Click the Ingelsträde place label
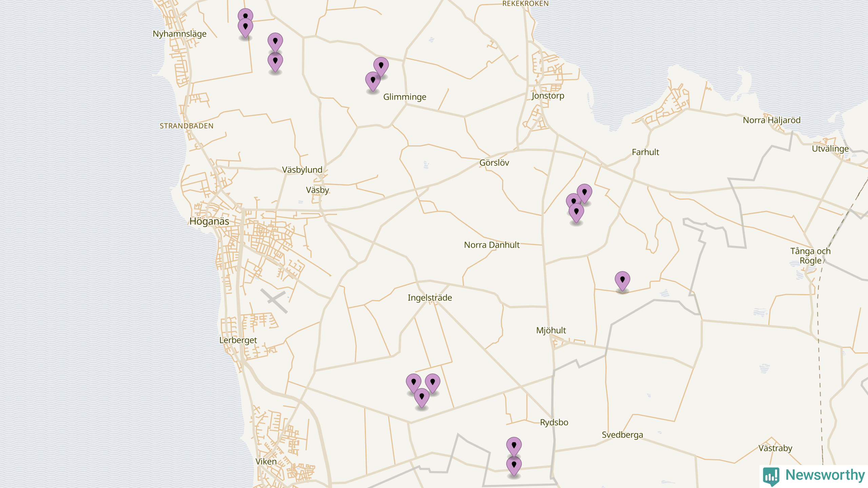The image size is (868, 488). click(x=430, y=298)
